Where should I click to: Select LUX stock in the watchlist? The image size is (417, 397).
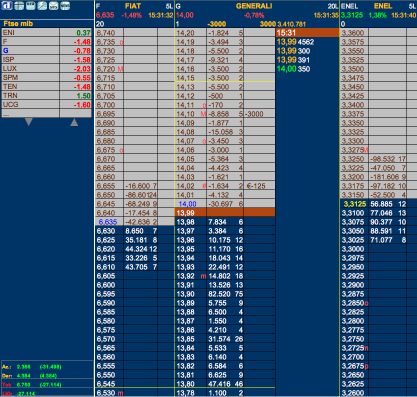point(47,69)
